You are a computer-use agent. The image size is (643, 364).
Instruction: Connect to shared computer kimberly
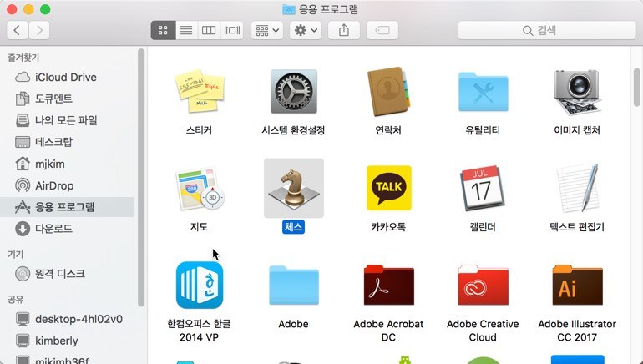coord(68,341)
